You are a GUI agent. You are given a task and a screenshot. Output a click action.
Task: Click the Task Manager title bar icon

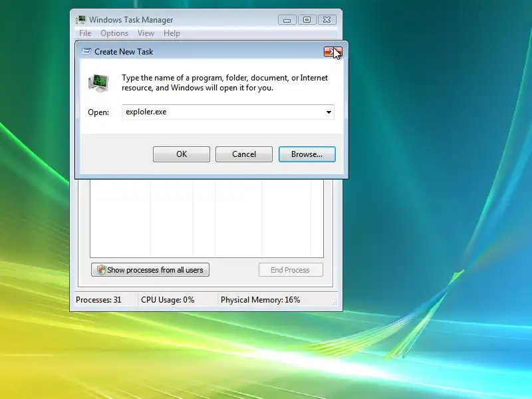pyautogui.click(x=80, y=20)
